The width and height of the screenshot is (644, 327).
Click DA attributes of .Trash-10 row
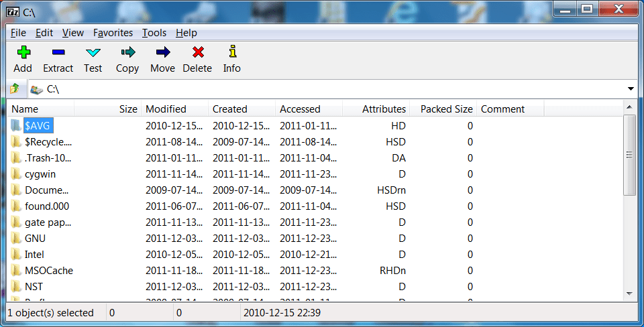coord(398,157)
